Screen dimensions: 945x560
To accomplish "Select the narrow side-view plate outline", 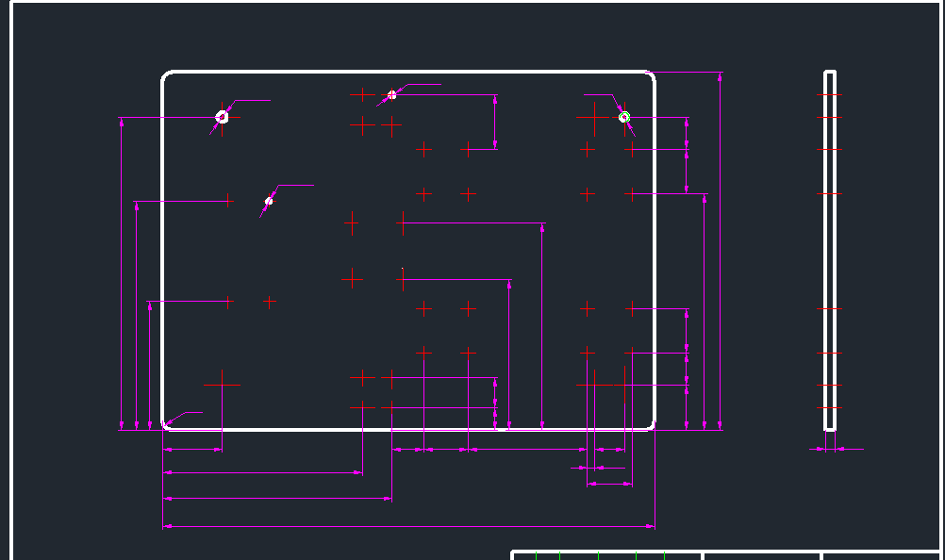I will (x=830, y=251).
